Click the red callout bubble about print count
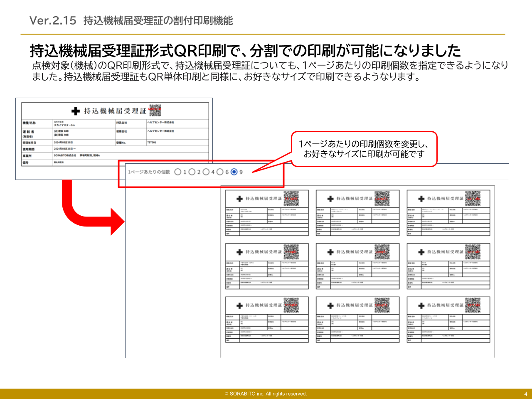This screenshot has height=399, width=532. (364, 149)
